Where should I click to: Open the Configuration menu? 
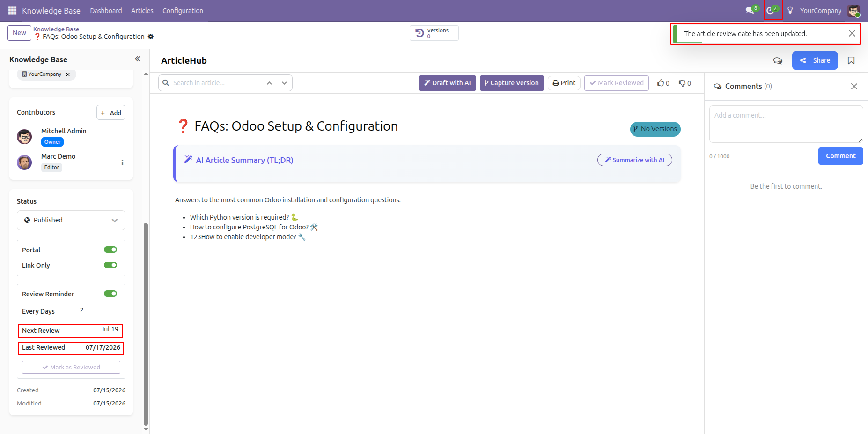pos(183,10)
